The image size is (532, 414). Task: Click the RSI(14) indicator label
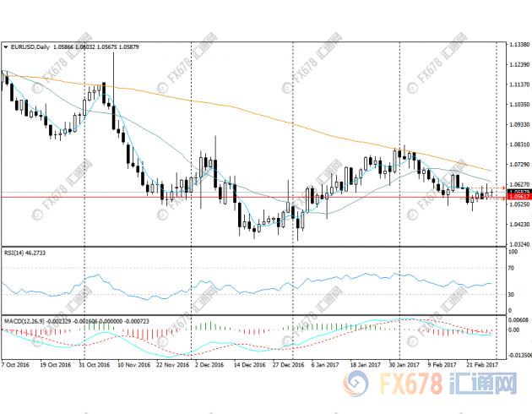pyautogui.click(x=15, y=253)
